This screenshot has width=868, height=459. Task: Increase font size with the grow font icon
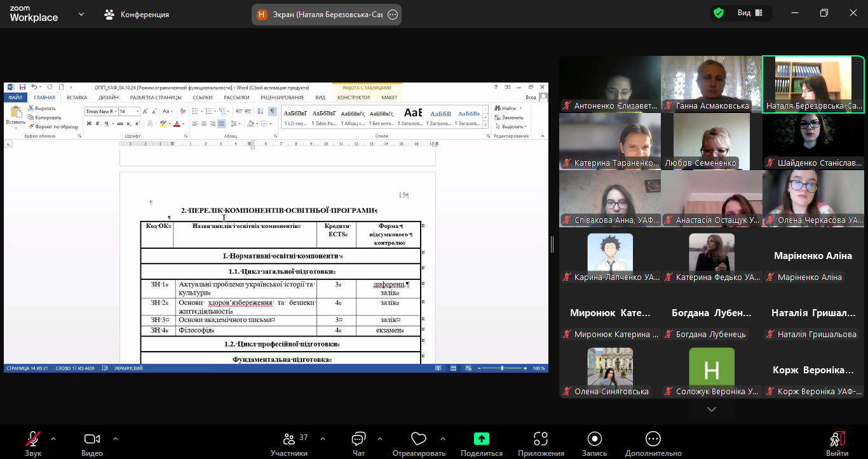(x=146, y=111)
